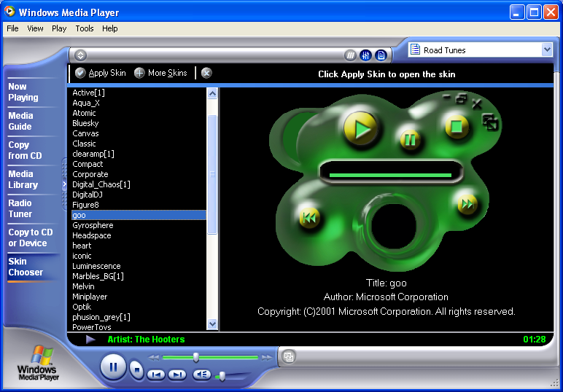Open the Play menu

tap(59, 28)
